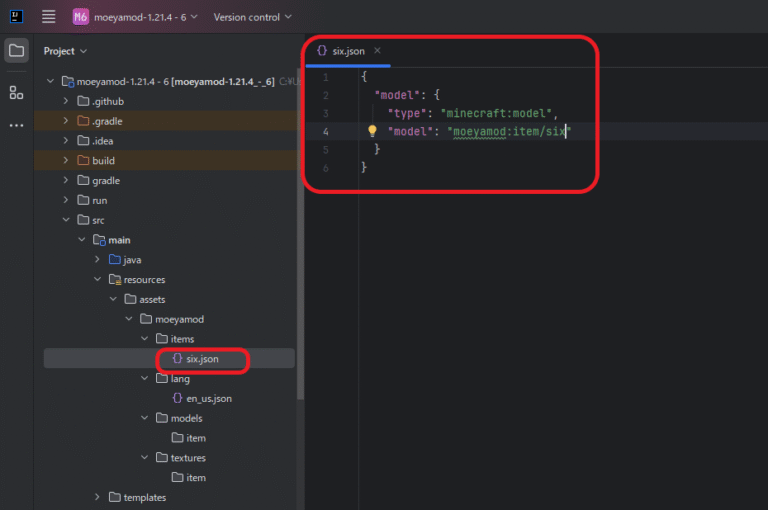Expand the java folder
Image resolution: width=768 pixels, height=510 pixels.
(x=97, y=259)
